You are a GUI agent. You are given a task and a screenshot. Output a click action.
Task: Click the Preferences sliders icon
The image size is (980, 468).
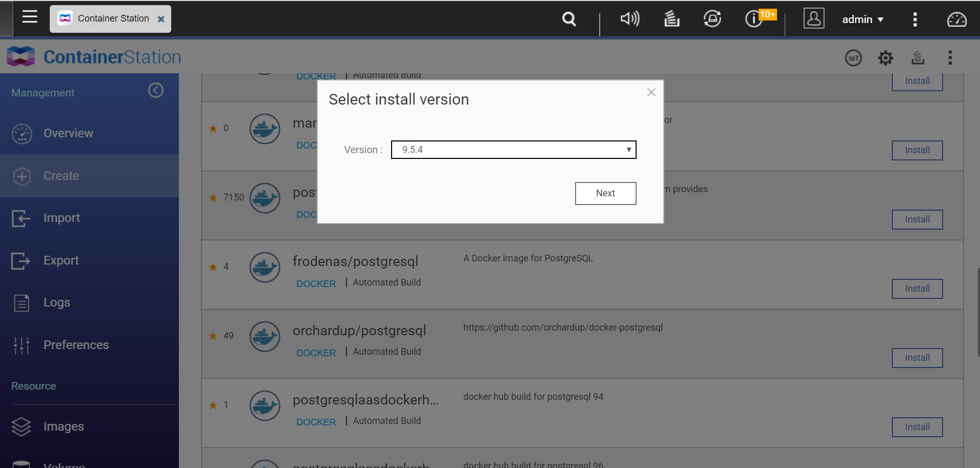click(22, 345)
